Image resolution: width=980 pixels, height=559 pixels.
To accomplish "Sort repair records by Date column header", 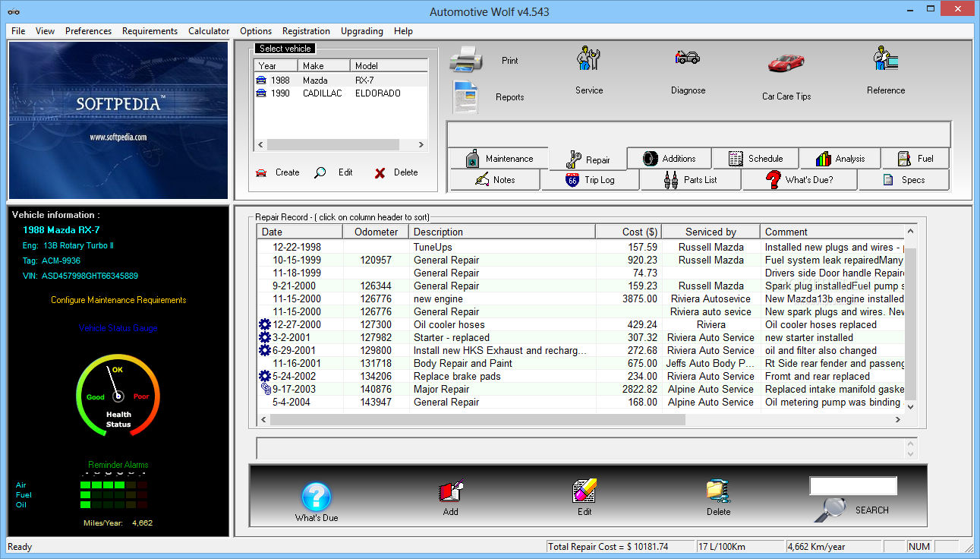I will (300, 232).
